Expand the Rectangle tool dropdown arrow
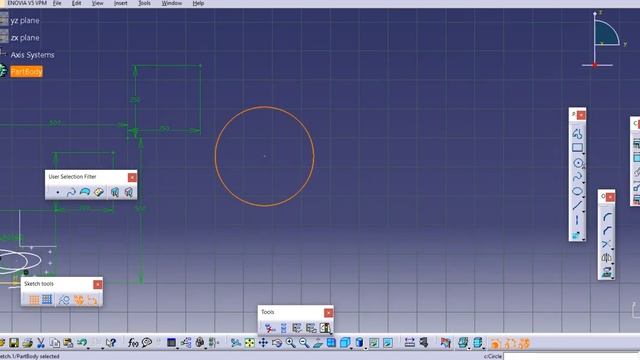The image size is (640, 360). [584, 153]
